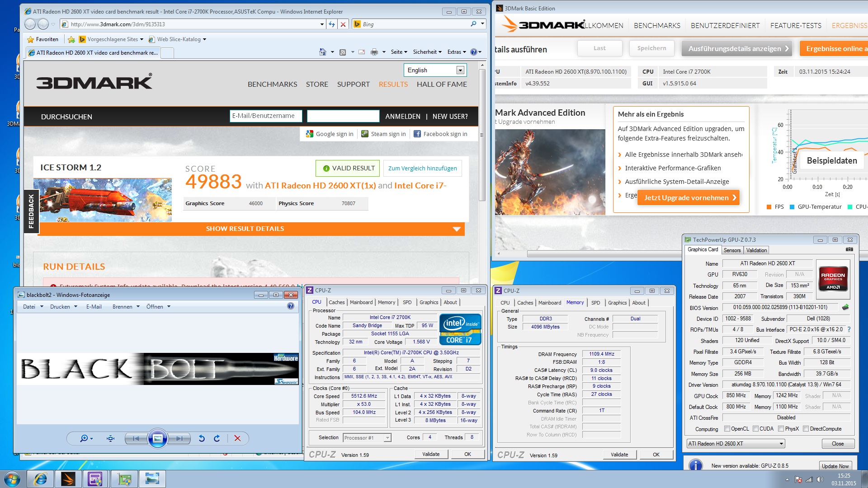
Task: Open the IE address bar dropdown arrow
Action: pos(322,24)
